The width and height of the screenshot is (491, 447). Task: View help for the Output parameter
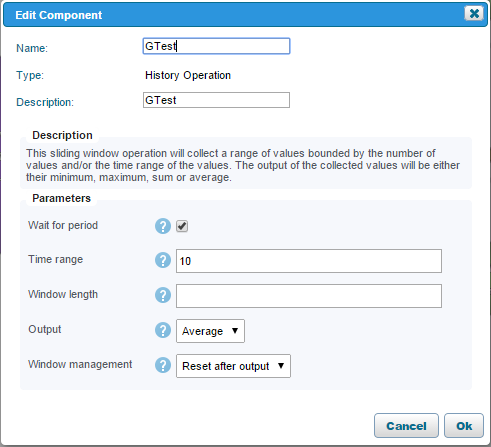click(163, 330)
